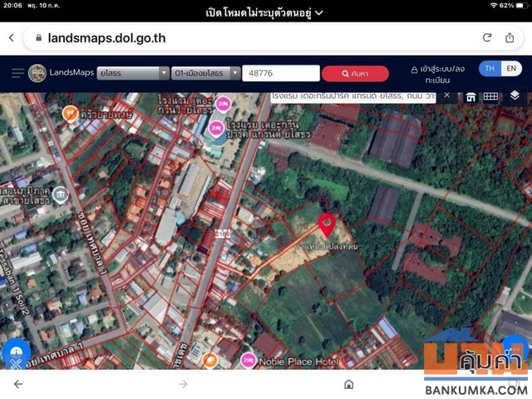Click the LandsMaps department emblem logo
Screen dimensions: 532x399
tap(37, 73)
